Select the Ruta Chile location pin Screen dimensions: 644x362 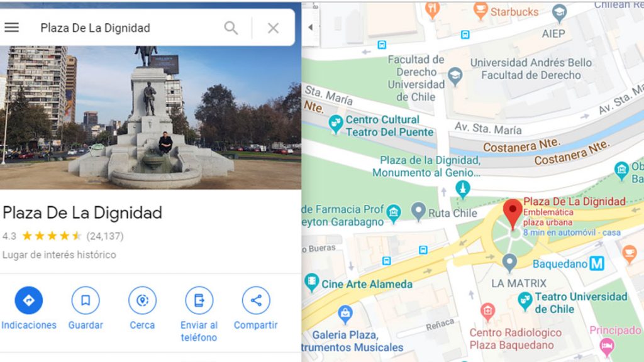418,212
